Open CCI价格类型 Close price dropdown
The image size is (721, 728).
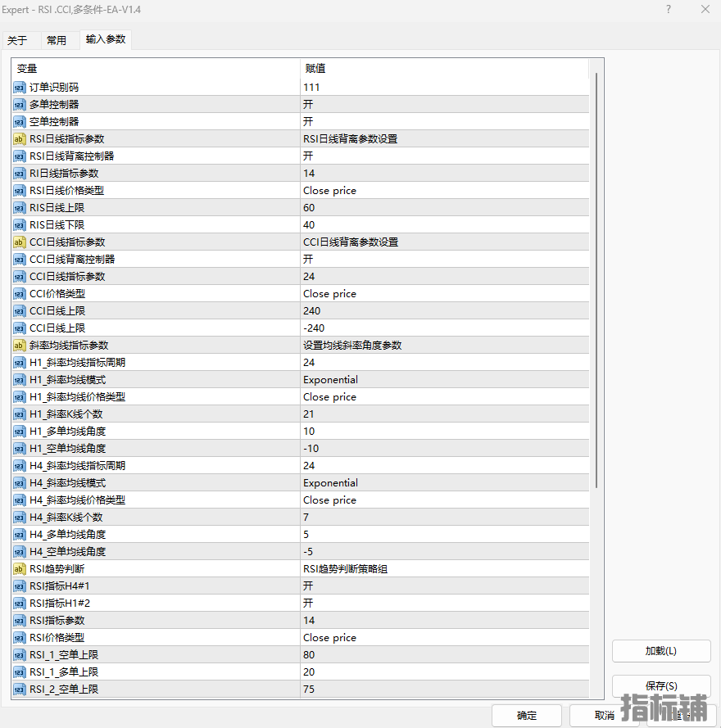pyautogui.click(x=445, y=293)
